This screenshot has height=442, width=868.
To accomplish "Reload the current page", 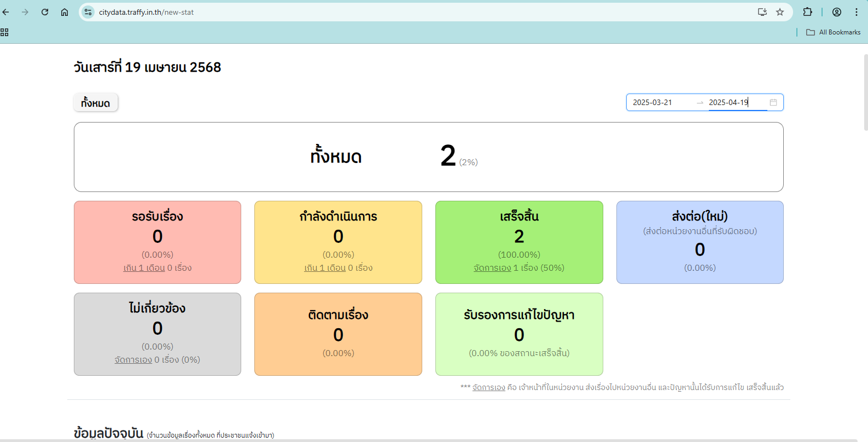I will (45, 12).
